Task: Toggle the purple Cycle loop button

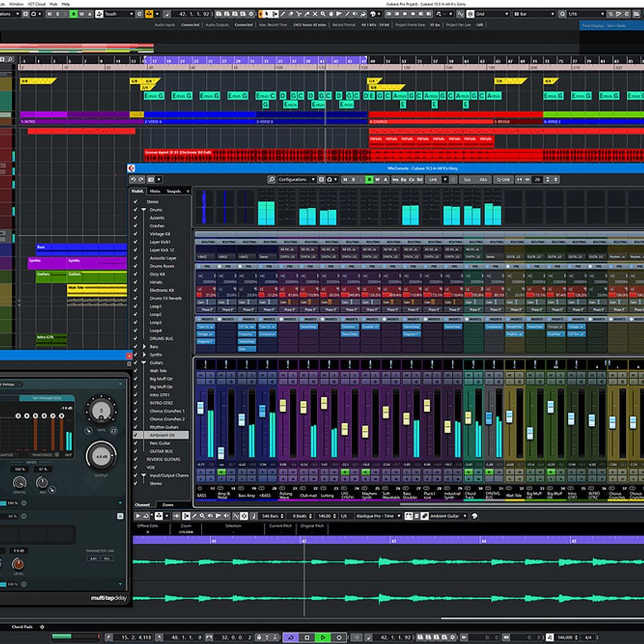Action: coord(291,637)
